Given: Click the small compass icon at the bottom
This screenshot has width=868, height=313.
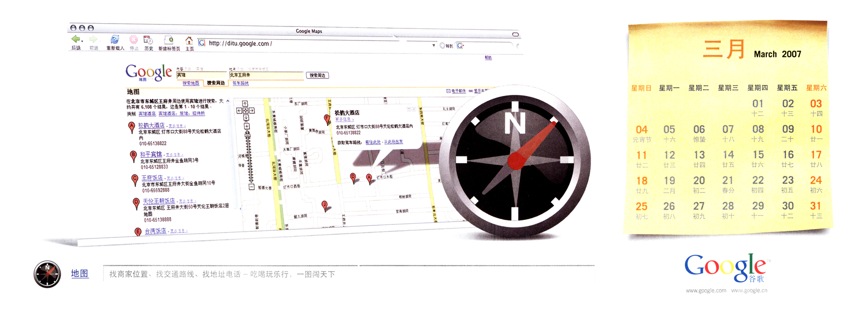Looking at the screenshot, I should 47,274.
